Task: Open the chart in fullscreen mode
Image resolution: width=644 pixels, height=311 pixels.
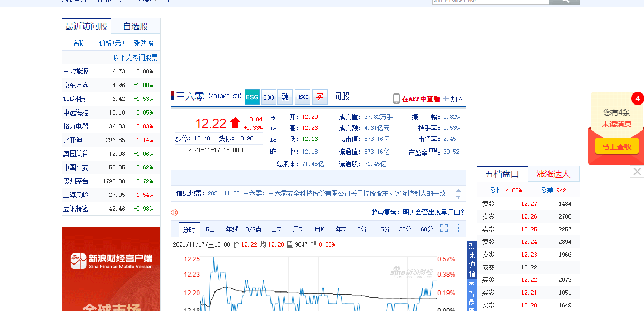Action: (x=444, y=228)
